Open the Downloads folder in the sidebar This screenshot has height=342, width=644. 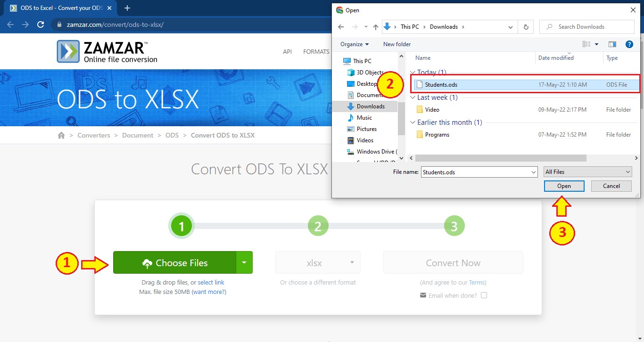(x=372, y=106)
